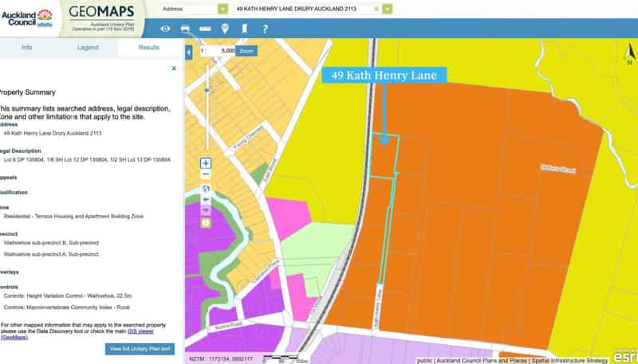The image size is (638, 364).
Task: Click the full extent globe icon
Action: [206, 189]
